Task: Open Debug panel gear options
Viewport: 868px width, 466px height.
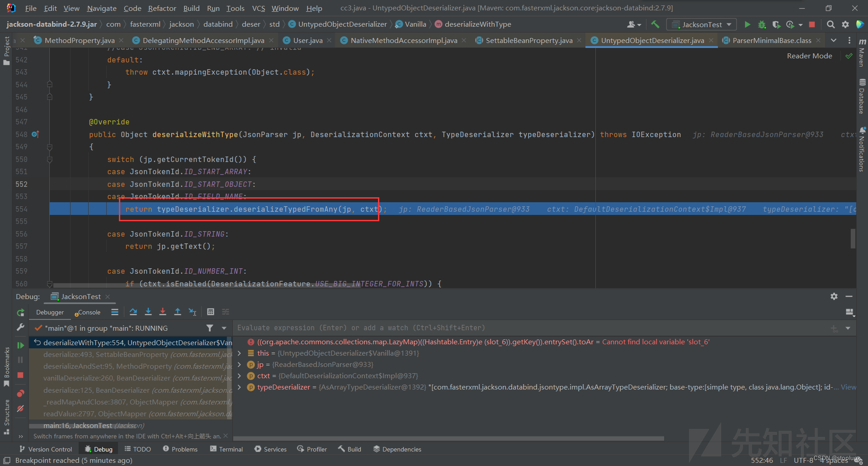Action: (x=834, y=296)
